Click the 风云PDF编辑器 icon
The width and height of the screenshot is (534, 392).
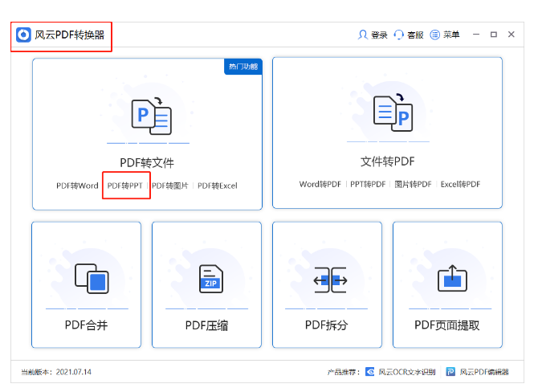(450, 372)
